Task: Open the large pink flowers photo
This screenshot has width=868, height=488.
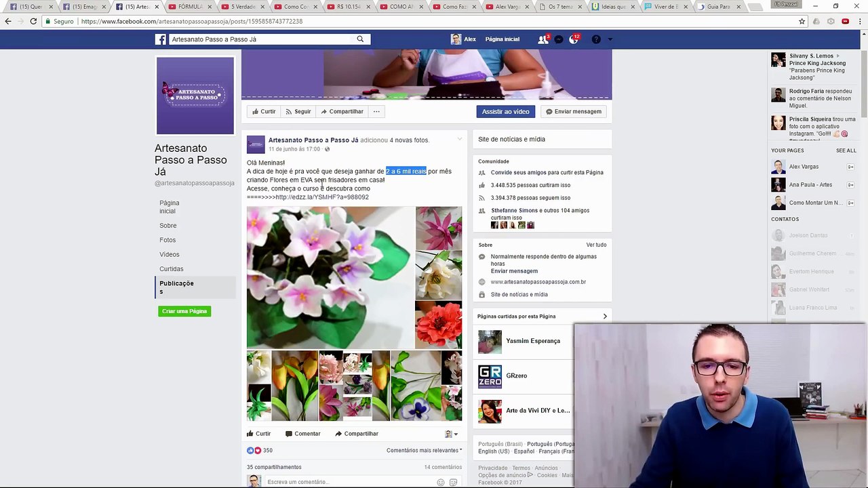Action: [x=330, y=277]
